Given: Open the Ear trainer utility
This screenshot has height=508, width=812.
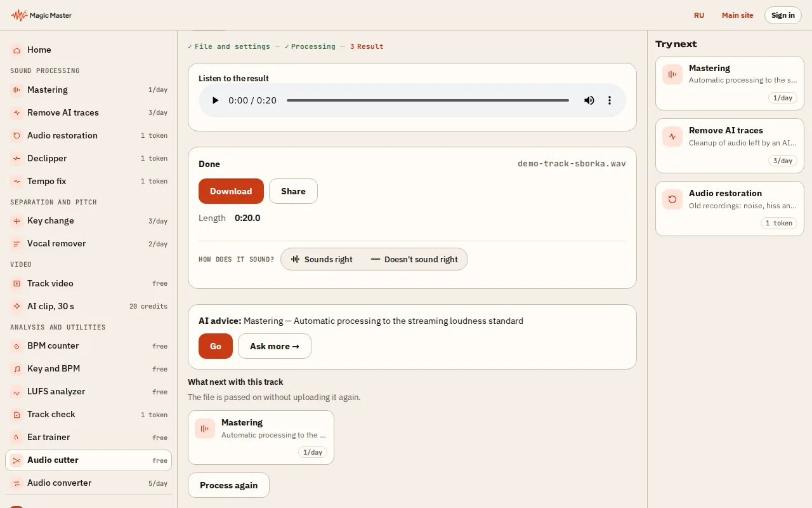Looking at the screenshot, I should tap(88, 438).
